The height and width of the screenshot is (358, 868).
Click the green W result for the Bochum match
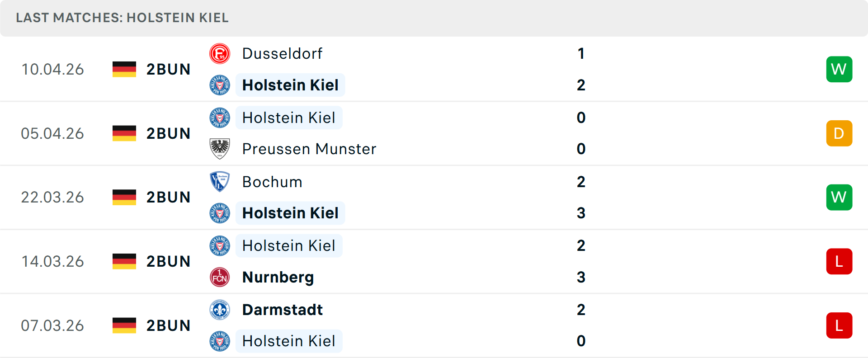pyautogui.click(x=839, y=197)
